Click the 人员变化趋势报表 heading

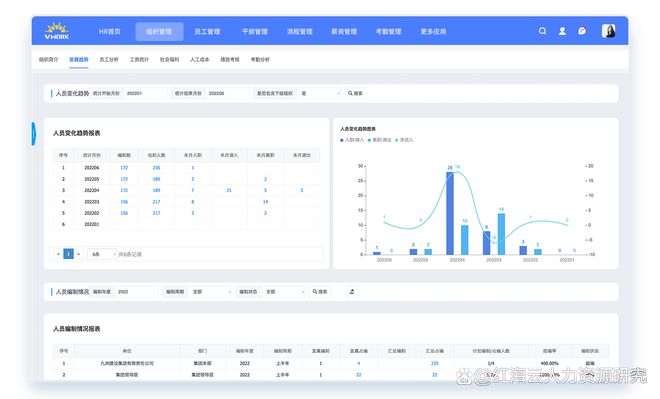(x=77, y=133)
